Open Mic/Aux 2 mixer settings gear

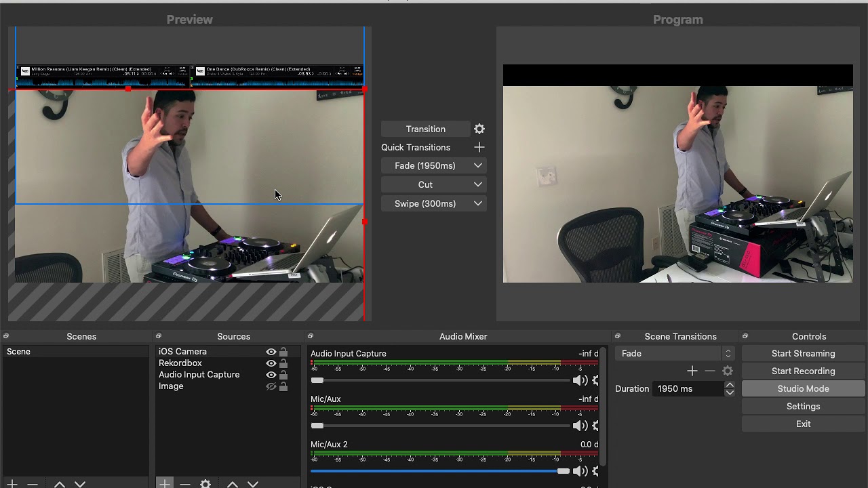click(596, 471)
